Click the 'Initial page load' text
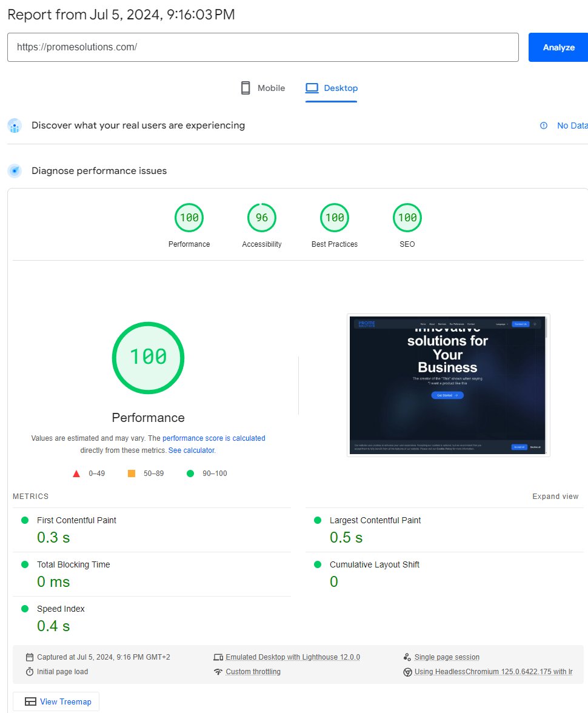588x713 pixels. (x=62, y=672)
